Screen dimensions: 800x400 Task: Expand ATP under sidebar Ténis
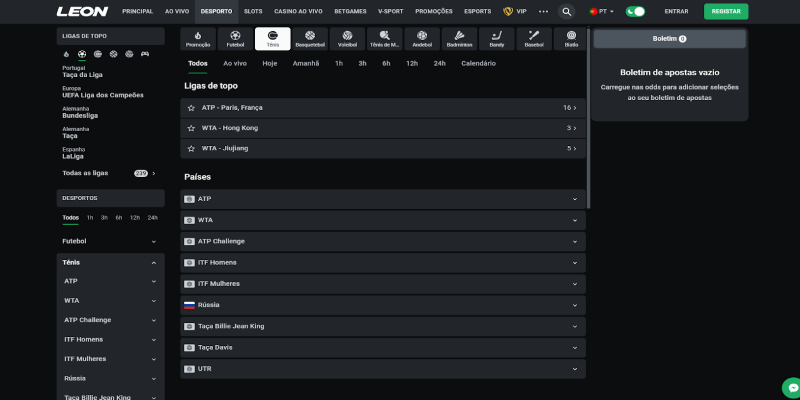coord(110,281)
